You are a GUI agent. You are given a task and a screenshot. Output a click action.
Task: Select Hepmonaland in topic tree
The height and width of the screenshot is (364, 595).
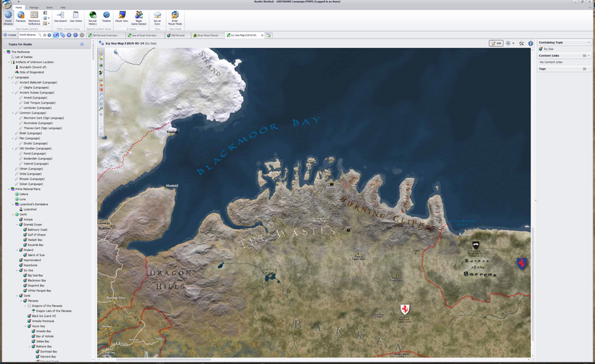[x=32, y=260]
